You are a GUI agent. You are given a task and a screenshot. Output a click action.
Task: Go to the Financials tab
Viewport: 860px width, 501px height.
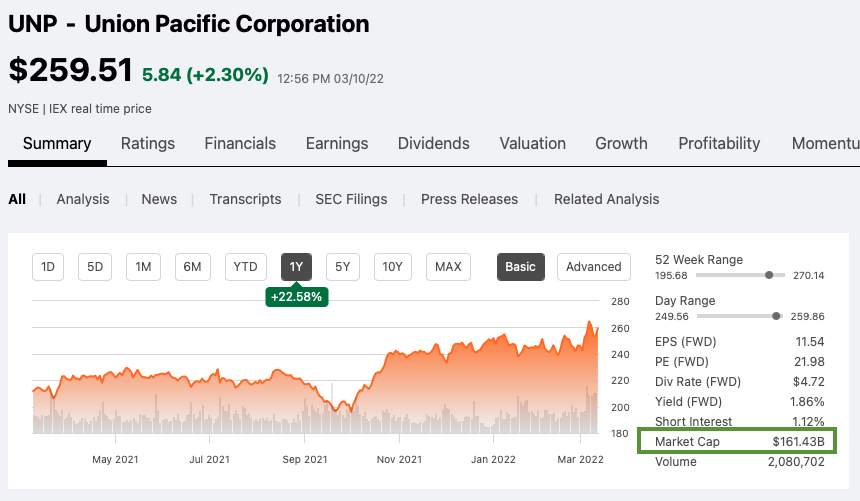pos(240,143)
